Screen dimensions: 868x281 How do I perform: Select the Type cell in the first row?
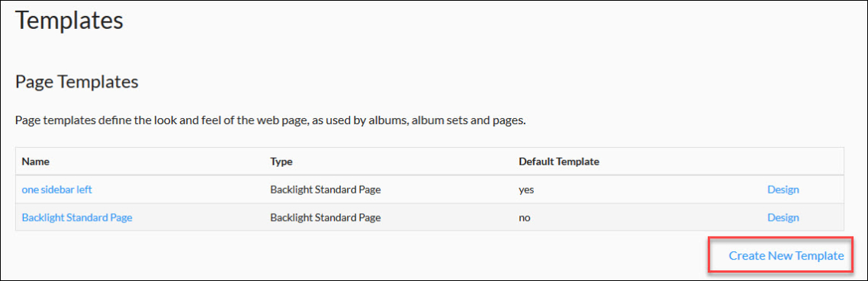(x=326, y=190)
